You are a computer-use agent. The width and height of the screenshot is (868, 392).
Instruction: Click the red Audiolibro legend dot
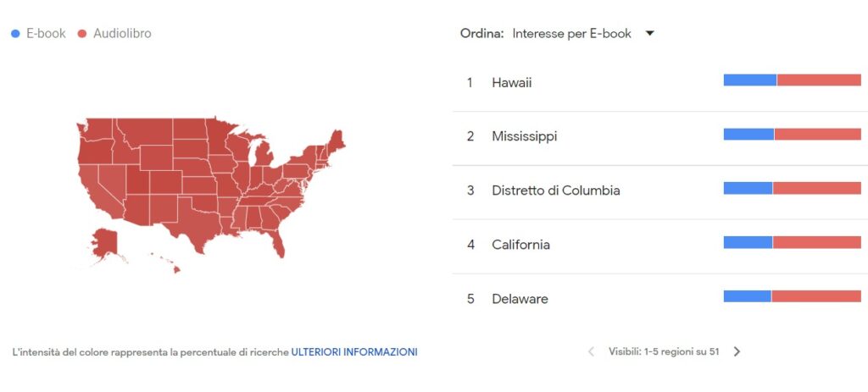[x=82, y=34]
